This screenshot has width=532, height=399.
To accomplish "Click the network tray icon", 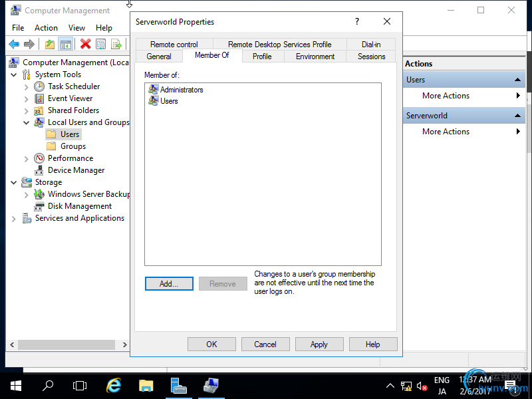I will (x=406, y=386).
